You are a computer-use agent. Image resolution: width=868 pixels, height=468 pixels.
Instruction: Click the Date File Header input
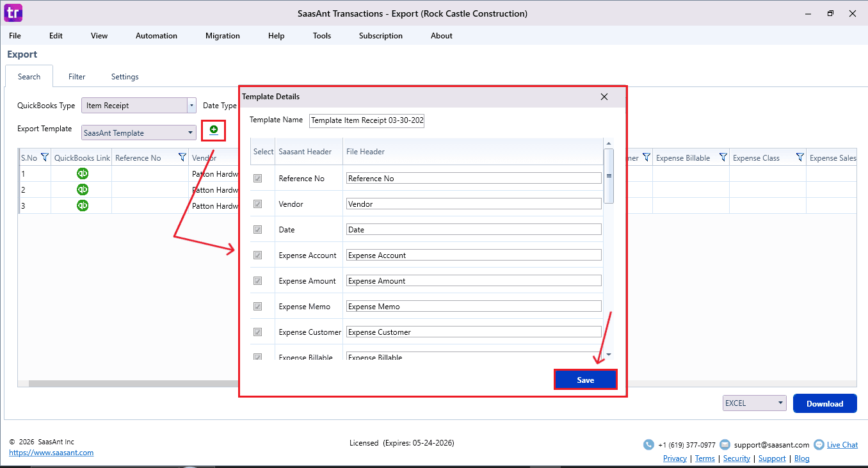(474, 229)
